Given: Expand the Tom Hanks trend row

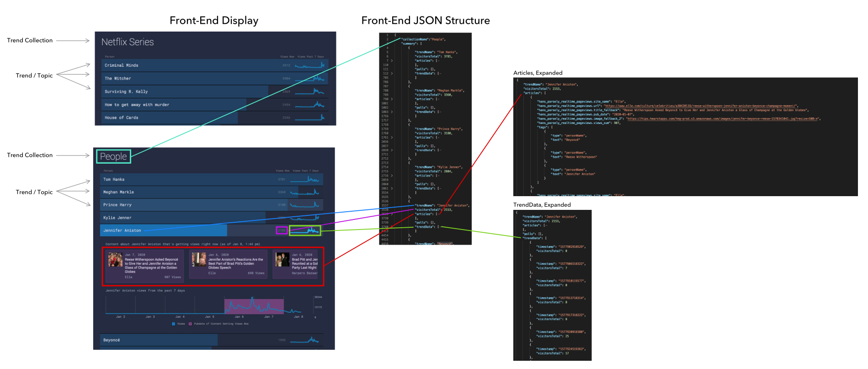Looking at the screenshot, I should click(x=212, y=179).
